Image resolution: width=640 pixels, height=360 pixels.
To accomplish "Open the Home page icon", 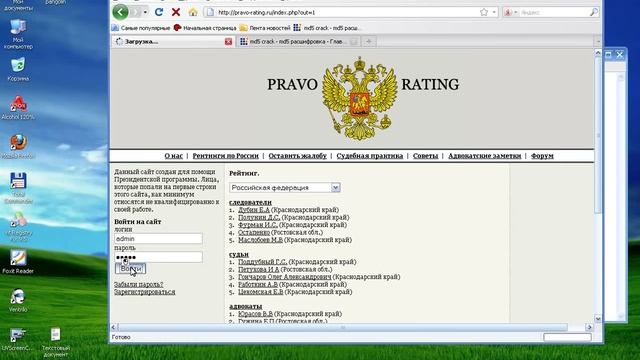I will tap(193, 12).
